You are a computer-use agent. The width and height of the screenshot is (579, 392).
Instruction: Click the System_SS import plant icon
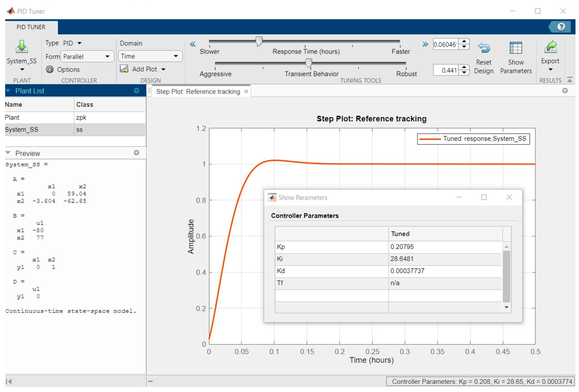[22, 46]
